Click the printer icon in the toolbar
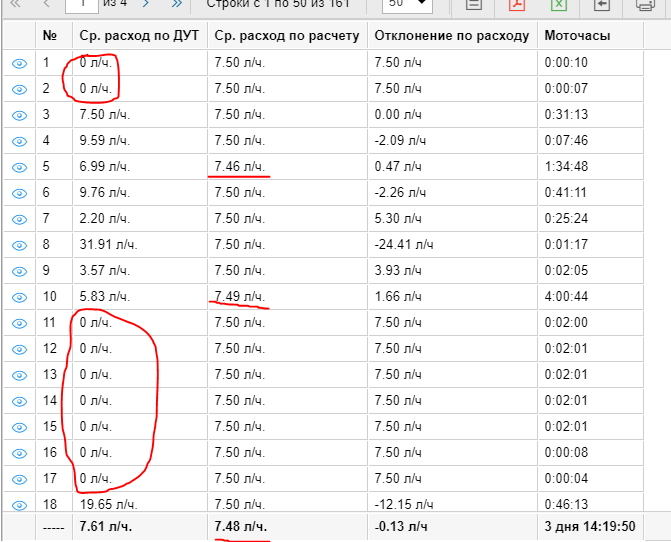Screen dimensions: 671x542 coord(646,5)
